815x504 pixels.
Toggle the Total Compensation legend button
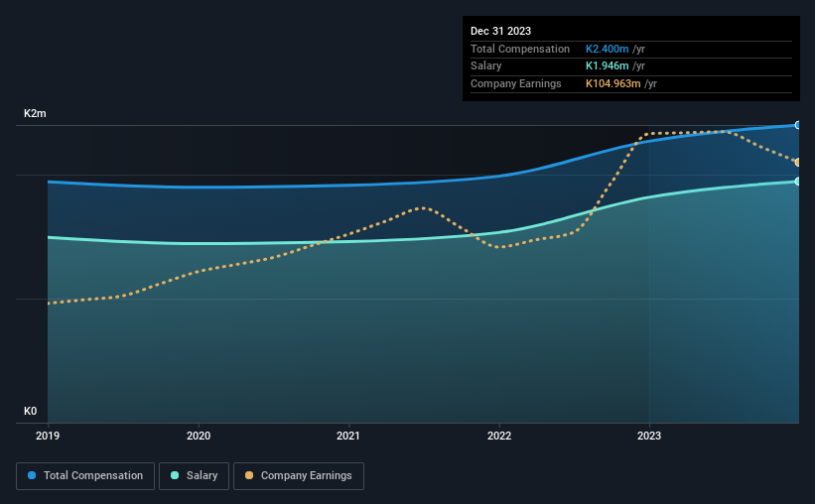[x=85, y=476]
